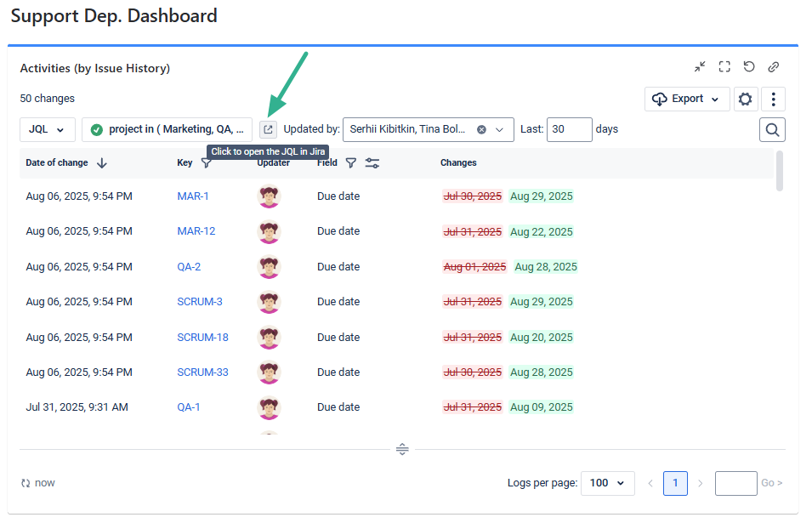Viewport: 812px width, 523px height.
Task: Click the Last days number field
Action: click(569, 129)
